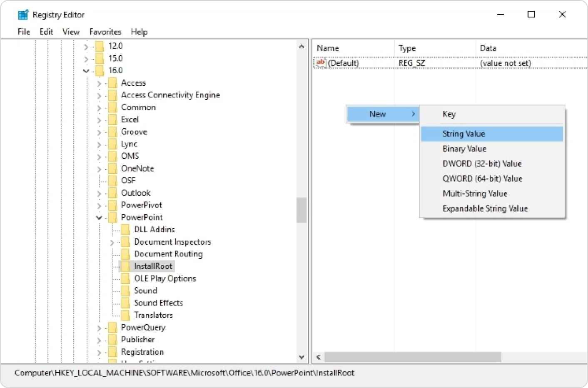The width and height of the screenshot is (588, 388).
Task: Open the Edit menu
Action: pyautogui.click(x=46, y=32)
